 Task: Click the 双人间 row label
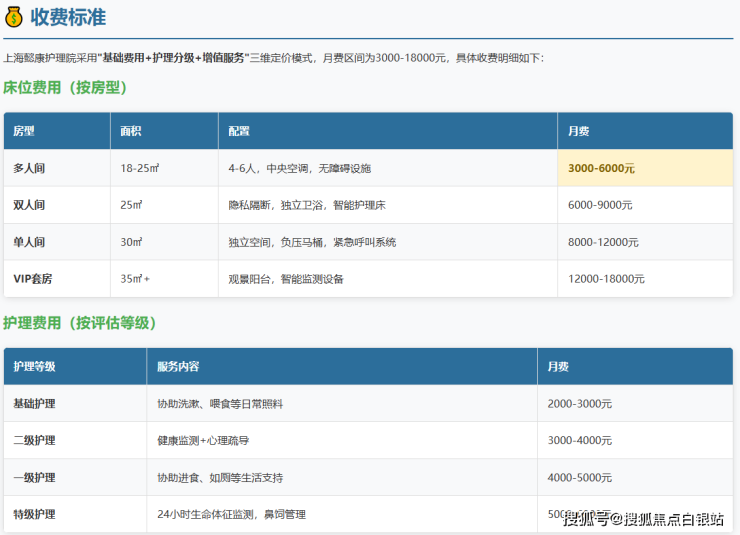29,205
